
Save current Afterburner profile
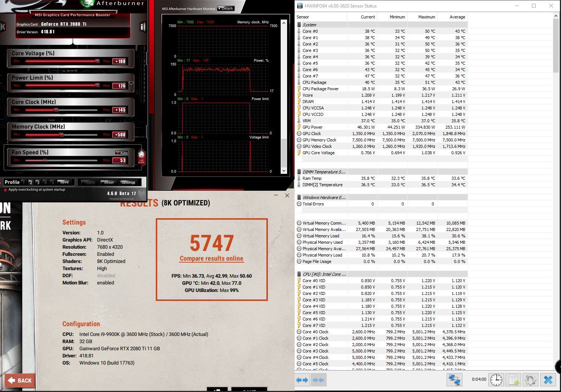[64, 182]
